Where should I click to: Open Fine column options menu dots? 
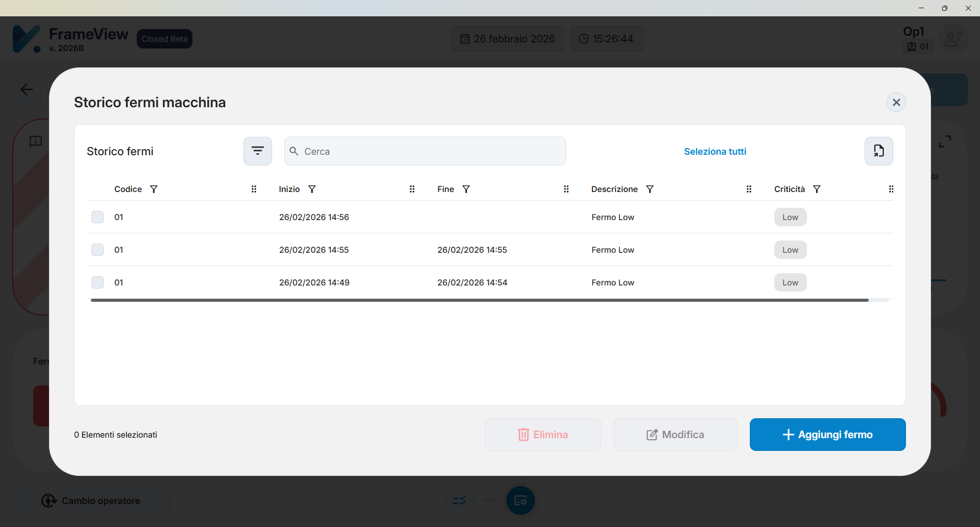point(566,189)
